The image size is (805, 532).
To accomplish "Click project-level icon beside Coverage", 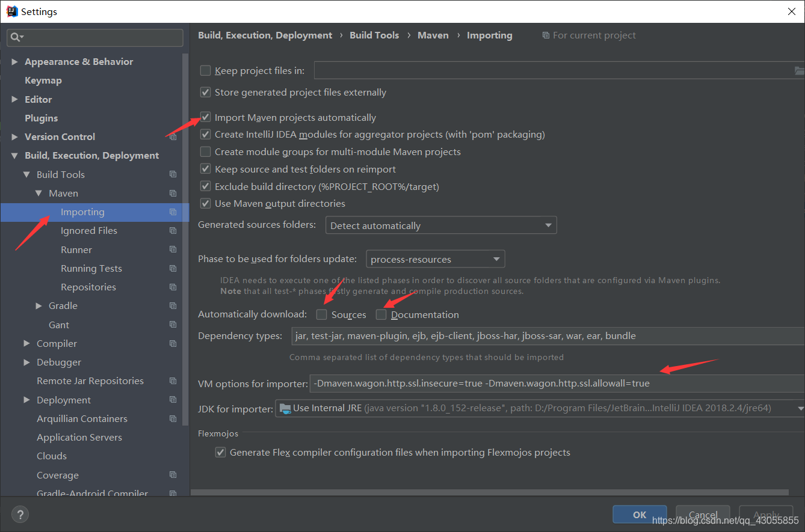I will pyautogui.click(x=173, y=475).
